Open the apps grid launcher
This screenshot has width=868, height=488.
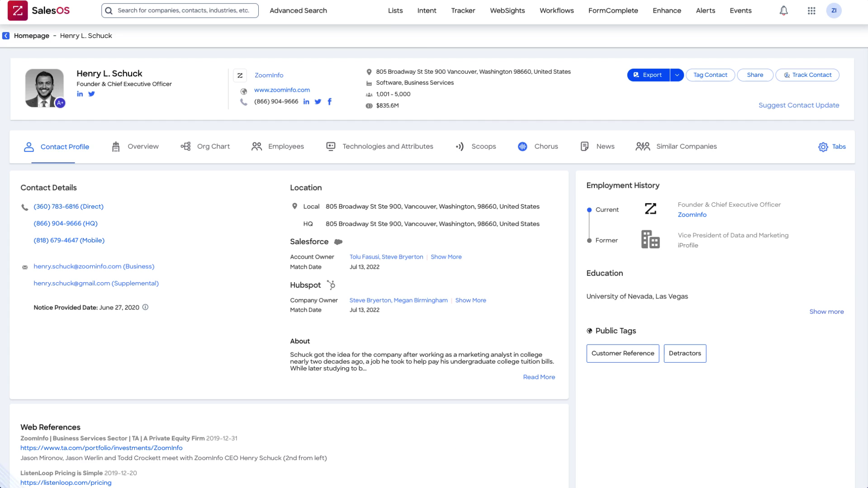click(x=811, y=10)
